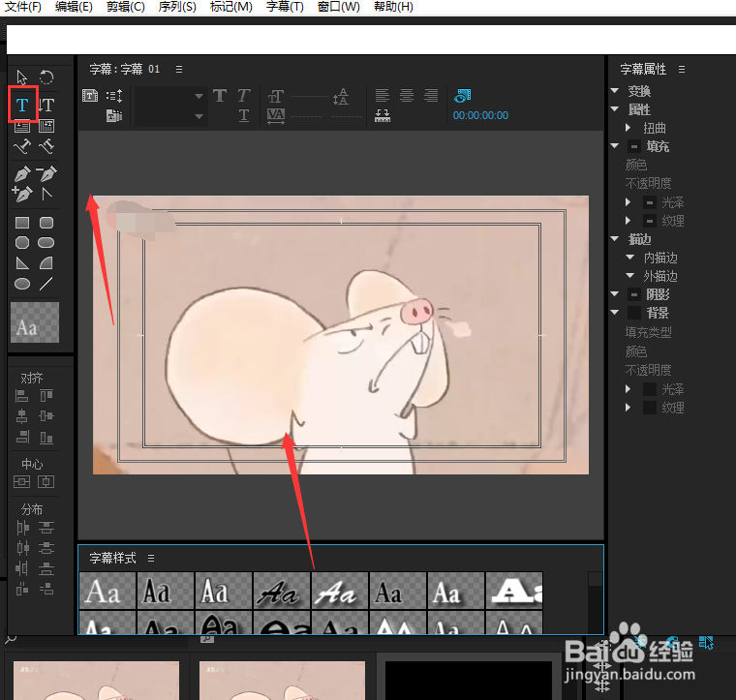Select the Rectangle shape tool
Image resolution: width=736 pixels, height=700 pixels.
pos(22,223)
